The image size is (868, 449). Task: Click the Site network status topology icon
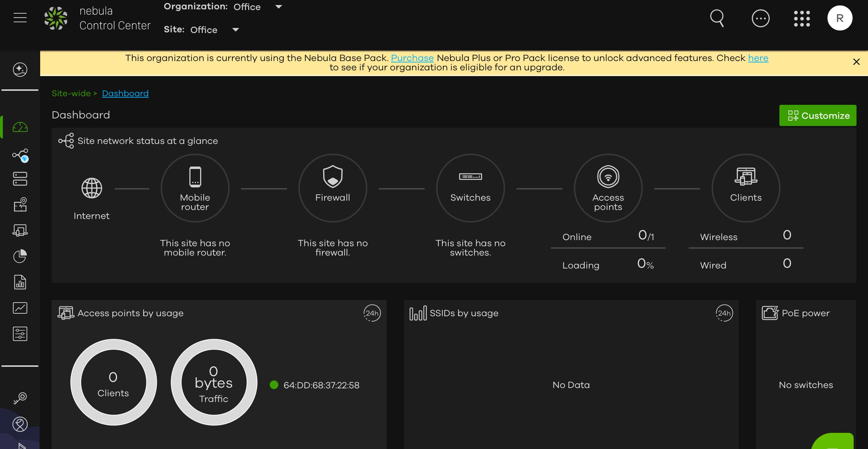[x=66, y=141]
